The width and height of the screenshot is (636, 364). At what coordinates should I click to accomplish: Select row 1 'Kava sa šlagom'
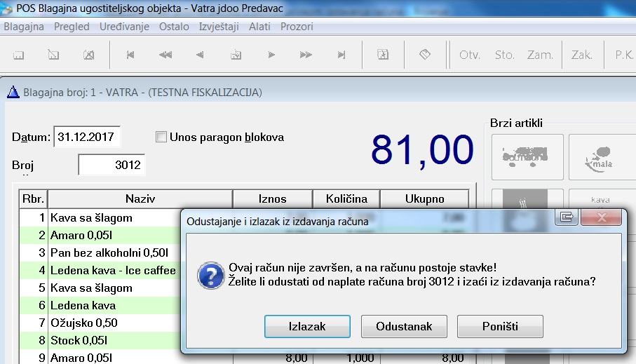click(100, 218)
